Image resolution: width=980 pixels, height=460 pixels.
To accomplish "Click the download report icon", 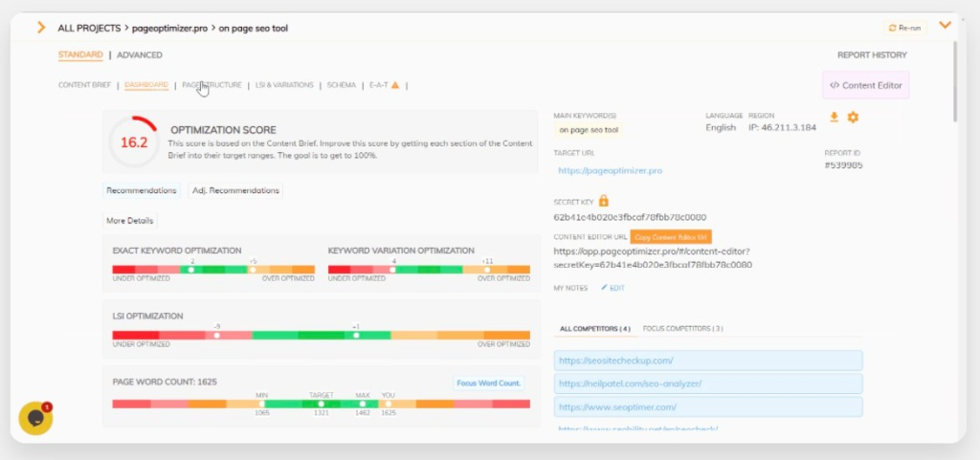I will [834, 117].
